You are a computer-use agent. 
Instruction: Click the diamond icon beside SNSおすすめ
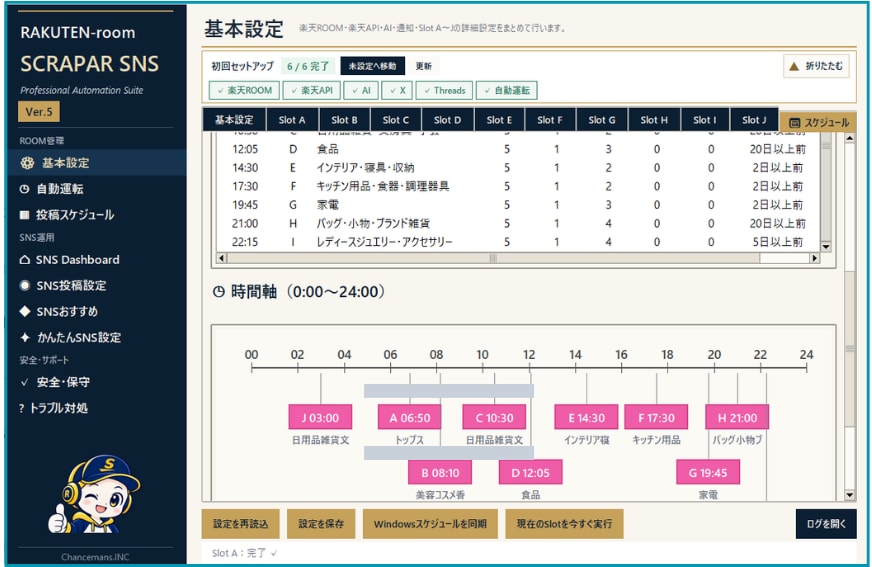(x=24, y=311)
